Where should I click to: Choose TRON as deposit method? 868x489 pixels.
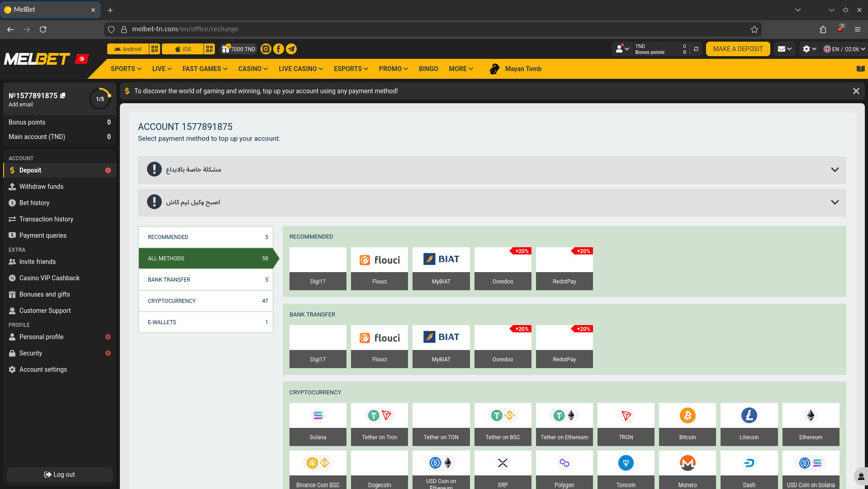[626, 424]
